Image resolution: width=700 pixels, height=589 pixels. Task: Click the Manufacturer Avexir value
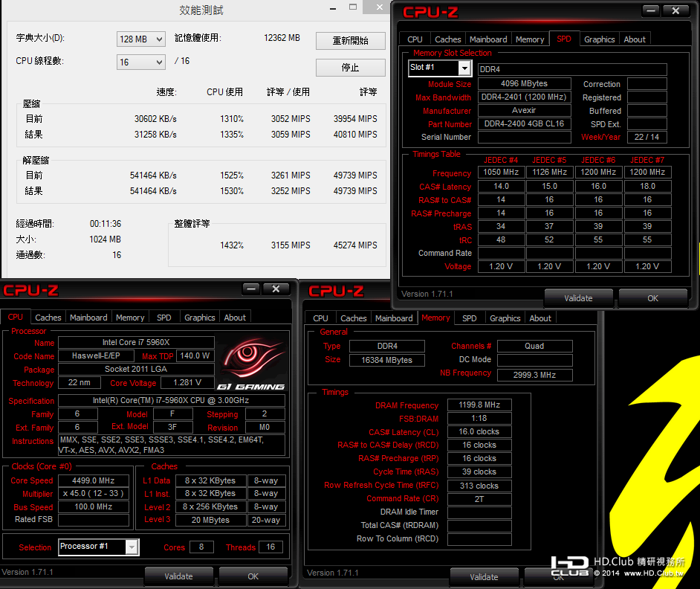click(x=525, y=110)
